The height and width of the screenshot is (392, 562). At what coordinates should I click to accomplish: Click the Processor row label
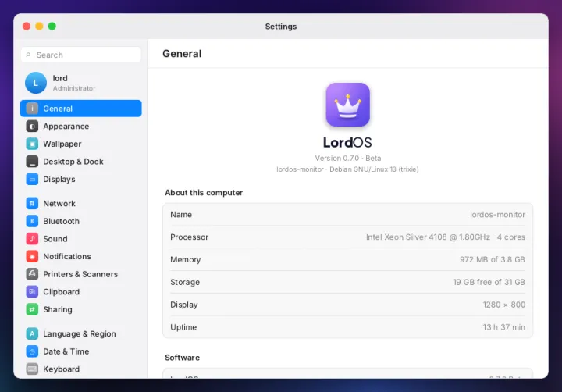pyautogui.click(x=189, y=237)
